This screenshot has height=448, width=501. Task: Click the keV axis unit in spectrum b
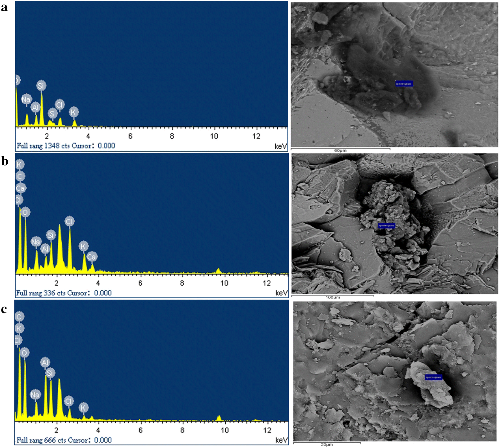(281, 293)
